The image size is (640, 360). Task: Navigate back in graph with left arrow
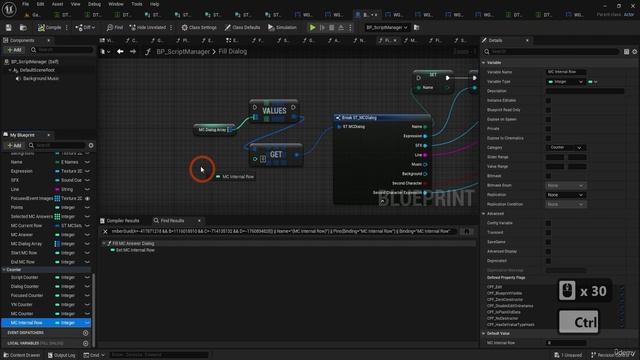pos(120,51)
